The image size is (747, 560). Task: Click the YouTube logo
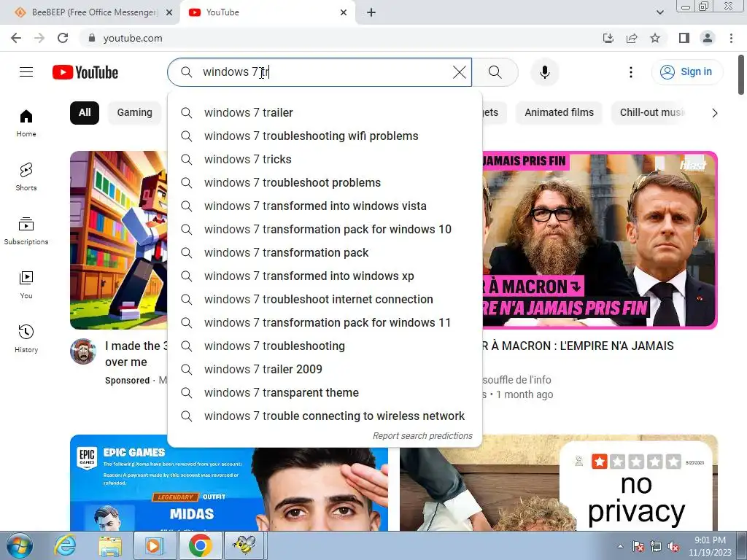[85, 72]
